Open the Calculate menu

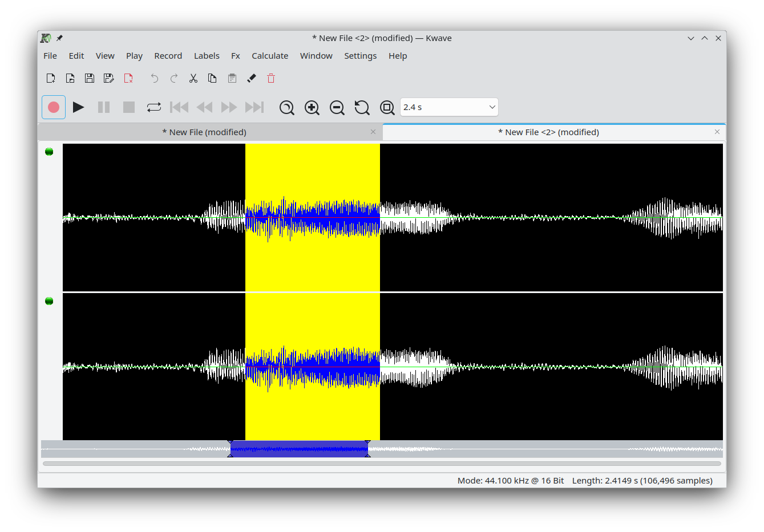pyautogui.click(x=270, y=56)
